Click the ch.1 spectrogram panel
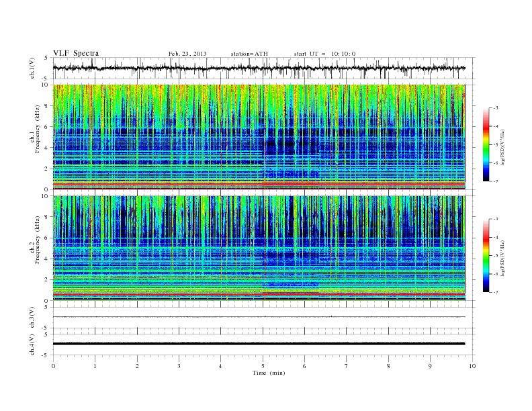The width and height of the screenshot is (532, 411). [259, 137]
